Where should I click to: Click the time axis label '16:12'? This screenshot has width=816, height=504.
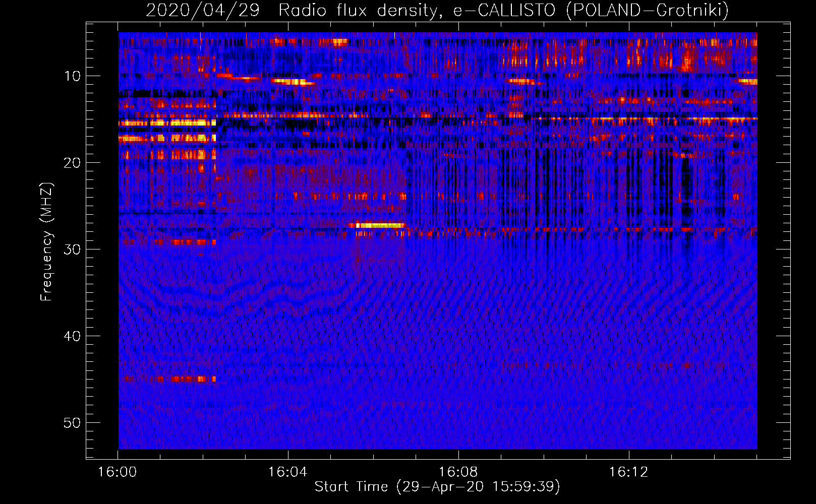pyautogui.click(x=628, y=472)
